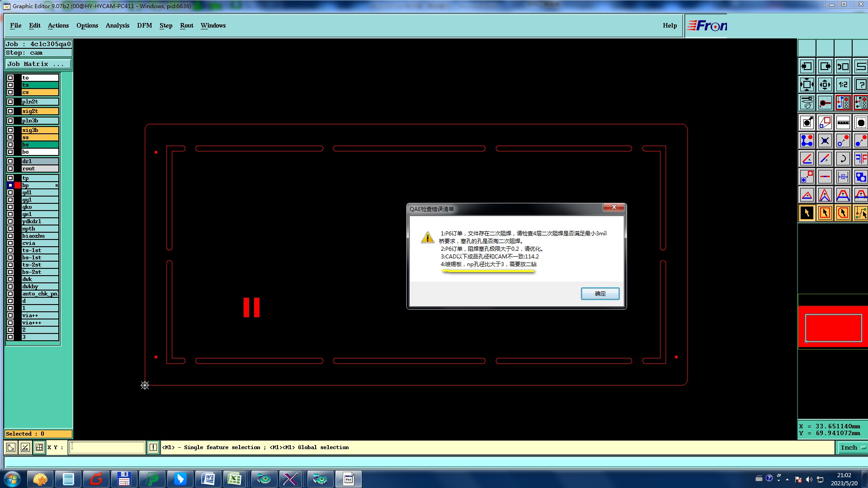The height and width of the screenshot is (488, 868).
Task: Click the 确定 button in dialog
Action: coord(600,294)
